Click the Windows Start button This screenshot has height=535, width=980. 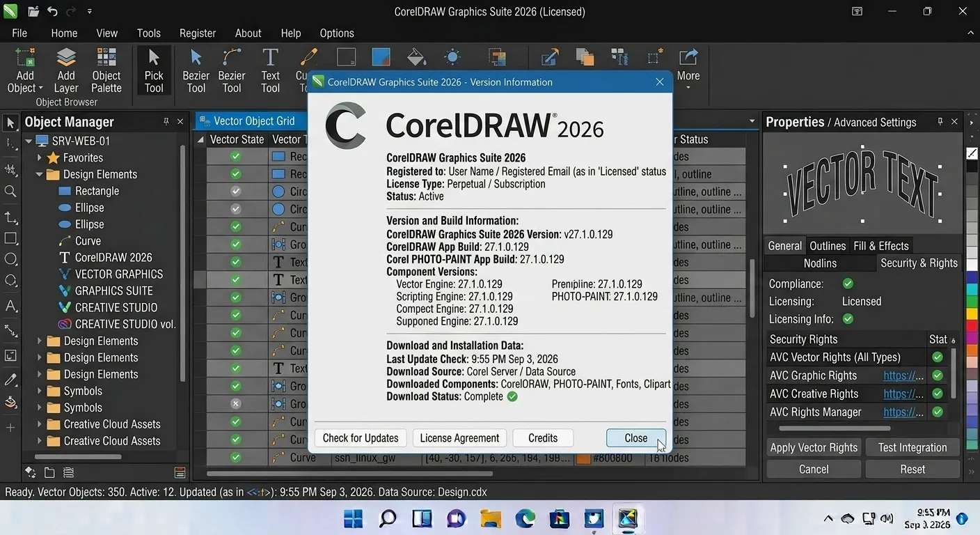pos(354,518)
